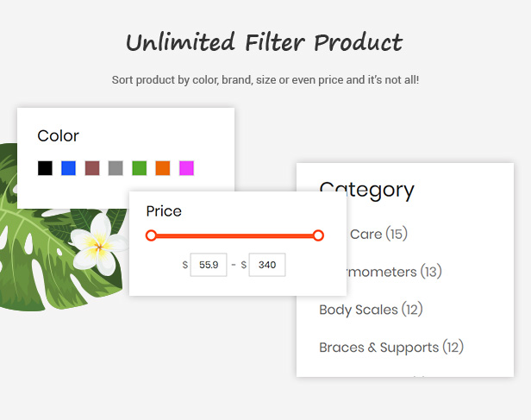Focus the maximum price field 340
Image resolution: width=531 pixels, height=420 pixels.
[x=267, y=265]
